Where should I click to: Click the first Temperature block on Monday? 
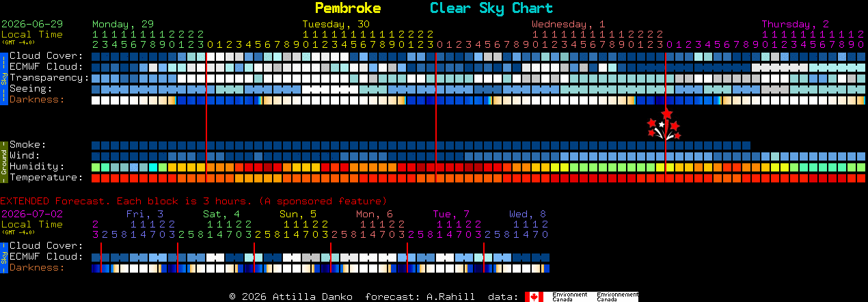point(96,178)
